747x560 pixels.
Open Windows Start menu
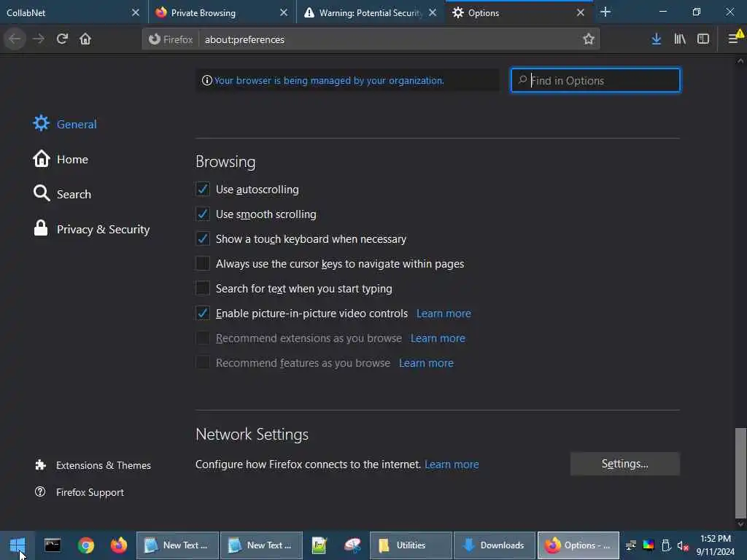18,545
